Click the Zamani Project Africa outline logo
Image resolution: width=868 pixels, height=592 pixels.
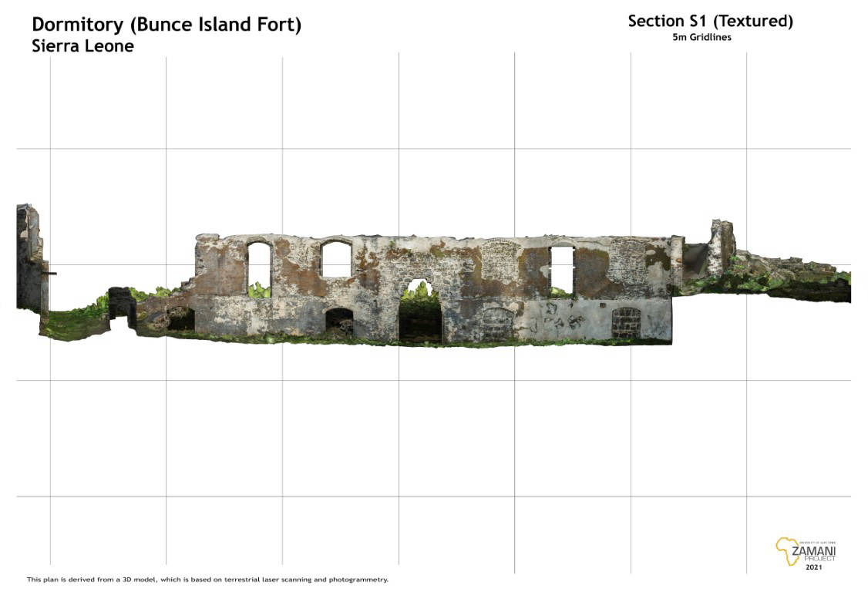point(786,550)
